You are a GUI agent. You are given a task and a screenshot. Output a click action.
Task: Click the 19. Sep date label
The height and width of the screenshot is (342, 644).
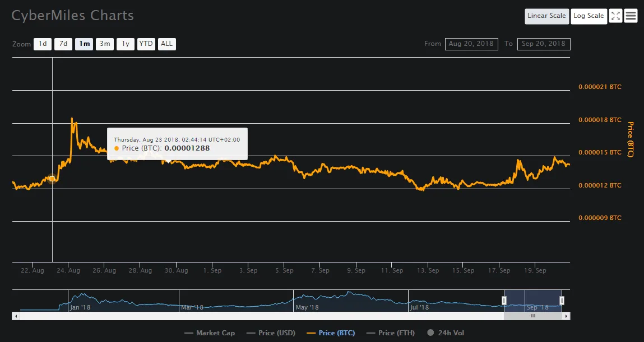coord(535,271)
